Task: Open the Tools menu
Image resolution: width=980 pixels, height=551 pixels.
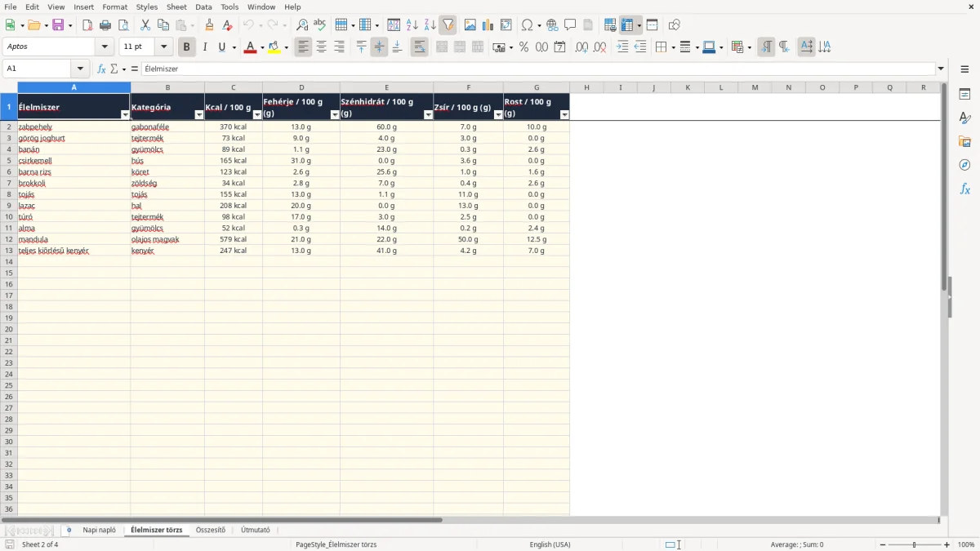Action: point(229,7)
